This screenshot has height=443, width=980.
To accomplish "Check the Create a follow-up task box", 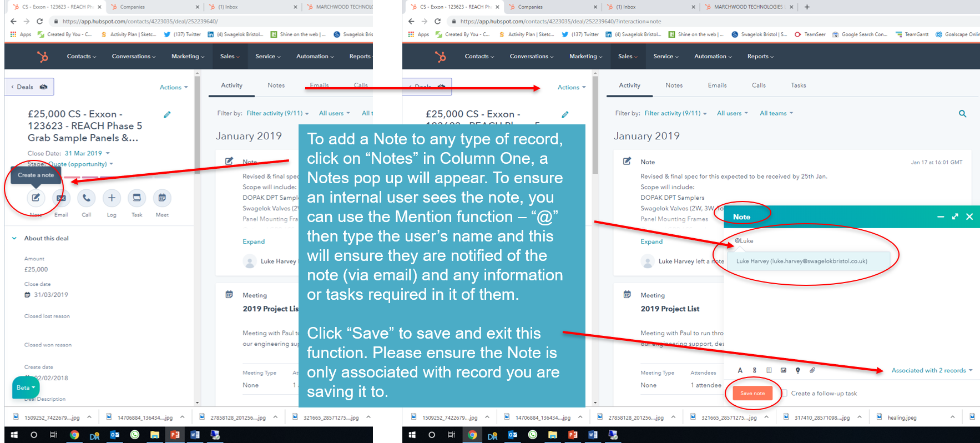I will coord(784,393).
